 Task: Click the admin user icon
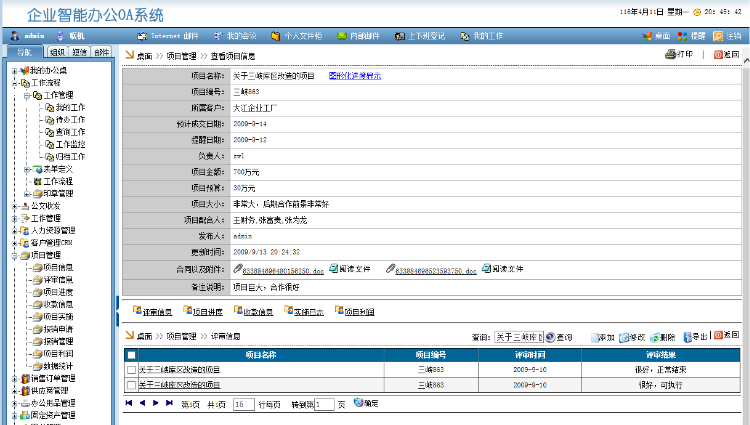point(15,36)
